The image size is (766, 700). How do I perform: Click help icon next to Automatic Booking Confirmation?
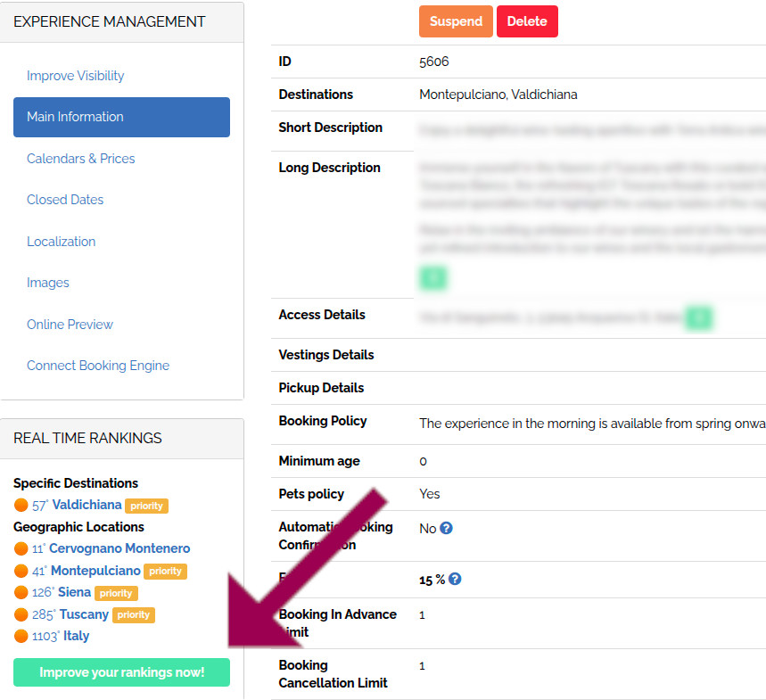pos(447,528)
